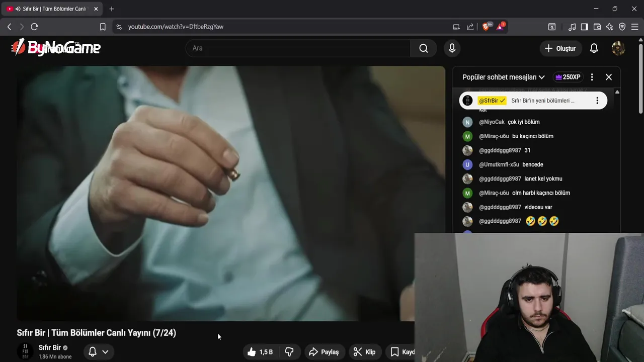This screenshot has height=362, width=644.
Task: Click the laughing emoji chat message
Action: (542, 221)
